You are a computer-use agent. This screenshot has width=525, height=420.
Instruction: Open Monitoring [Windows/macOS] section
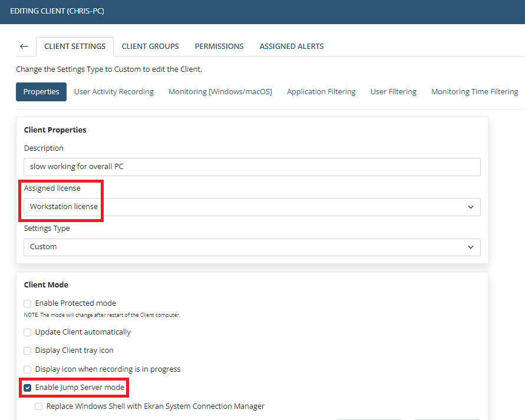[220, 92]
